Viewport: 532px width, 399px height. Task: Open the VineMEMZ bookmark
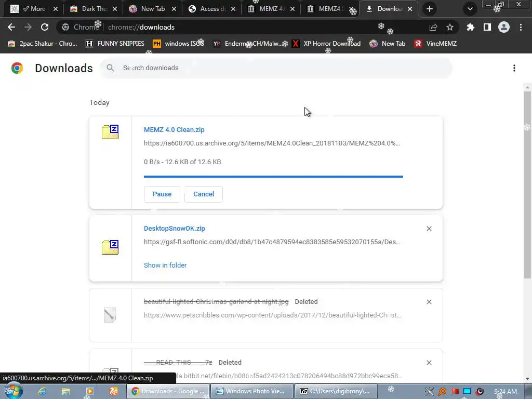435,44
